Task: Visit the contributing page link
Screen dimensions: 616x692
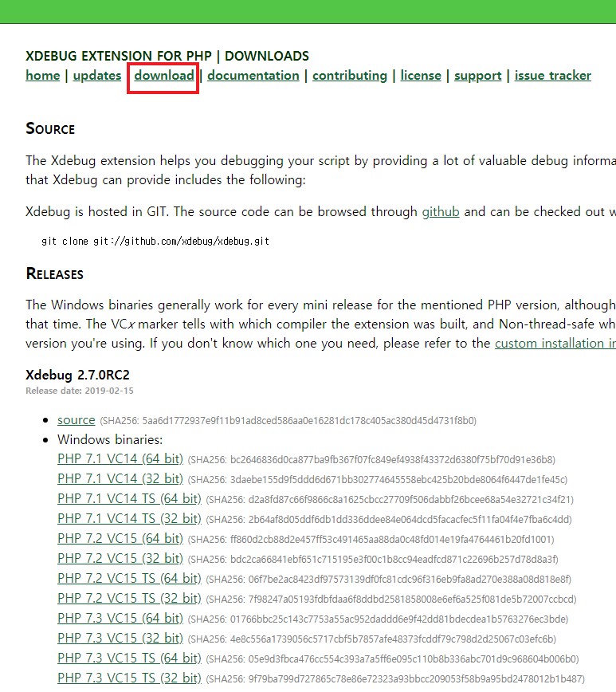Action: tap(350, 76)
